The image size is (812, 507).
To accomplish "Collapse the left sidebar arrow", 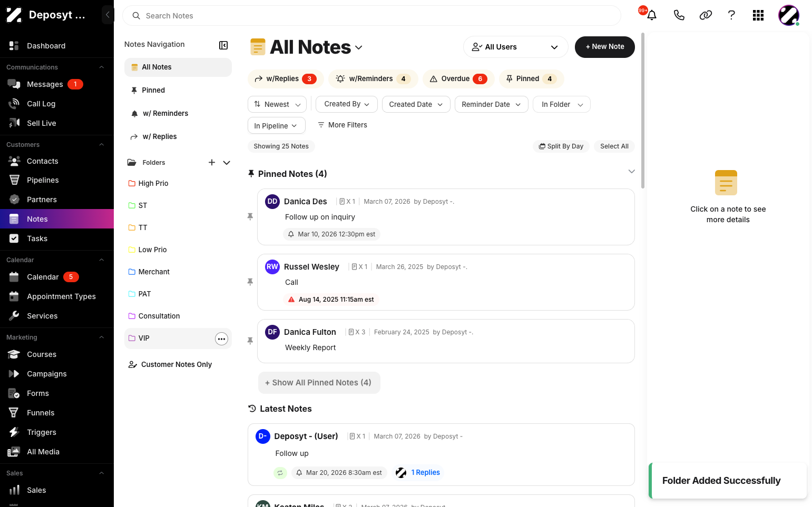I will pos(107,15).
